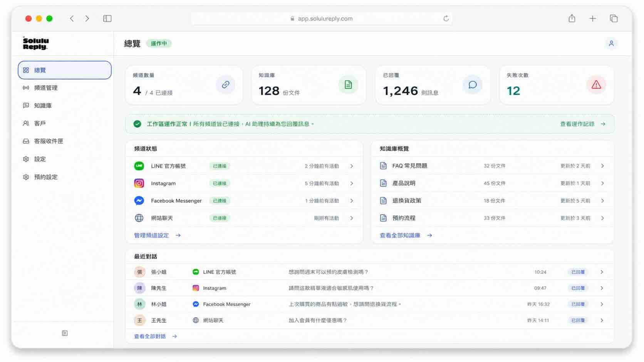Click the 陳 avatar of 陳先生
This screenshot has height=362, width=644.
pyautogui.click(x=139, y=288)
